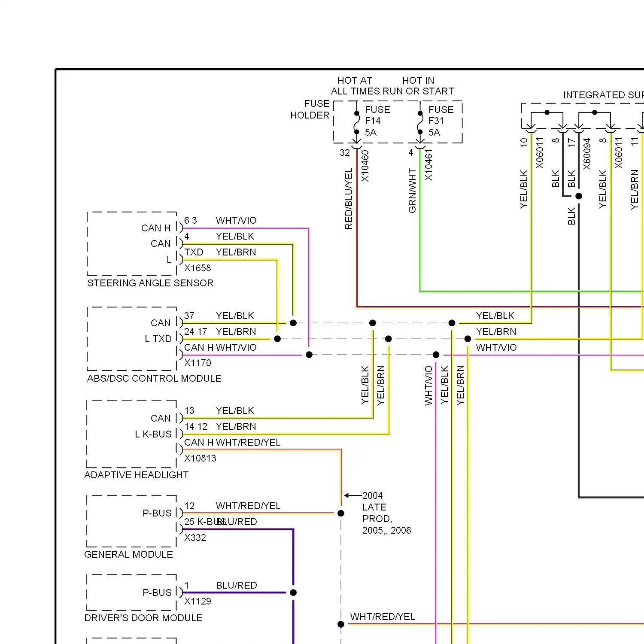This screenshot has height=644, width=644.
Task: Select the HOT AT ALL TIMES heading
Action: [355, 85]
